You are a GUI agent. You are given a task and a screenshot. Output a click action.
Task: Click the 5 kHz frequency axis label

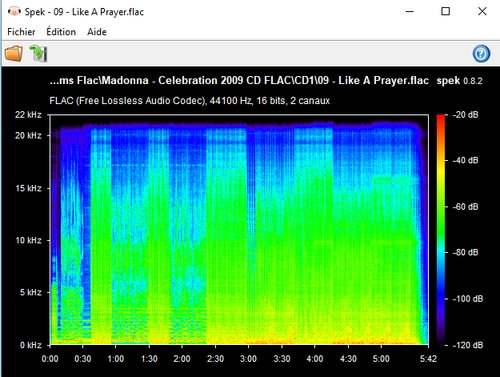(30, 293)
